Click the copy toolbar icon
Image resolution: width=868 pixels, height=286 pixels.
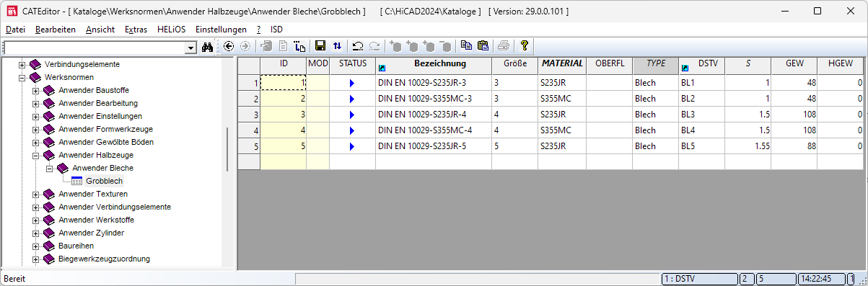point(466,46)
